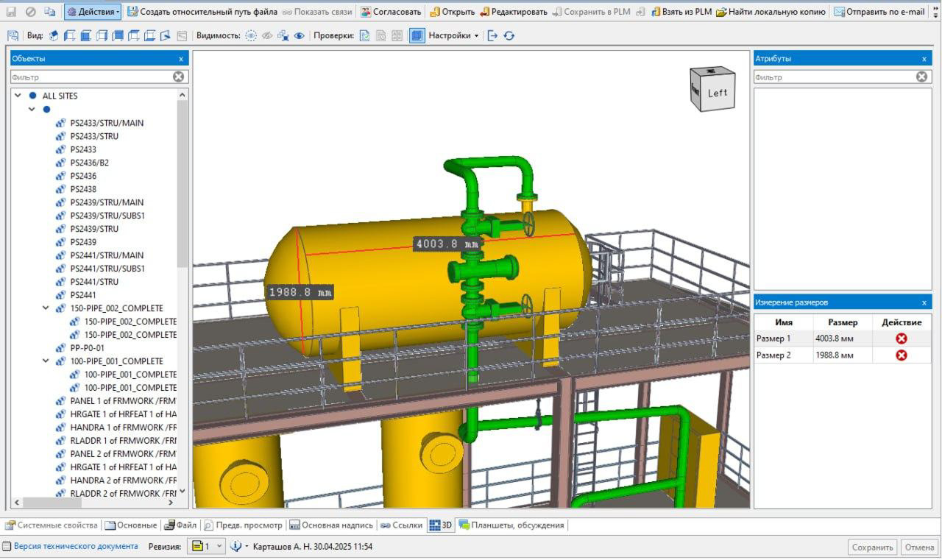
Task: Open Версия технического документа link
Action: 75,547
